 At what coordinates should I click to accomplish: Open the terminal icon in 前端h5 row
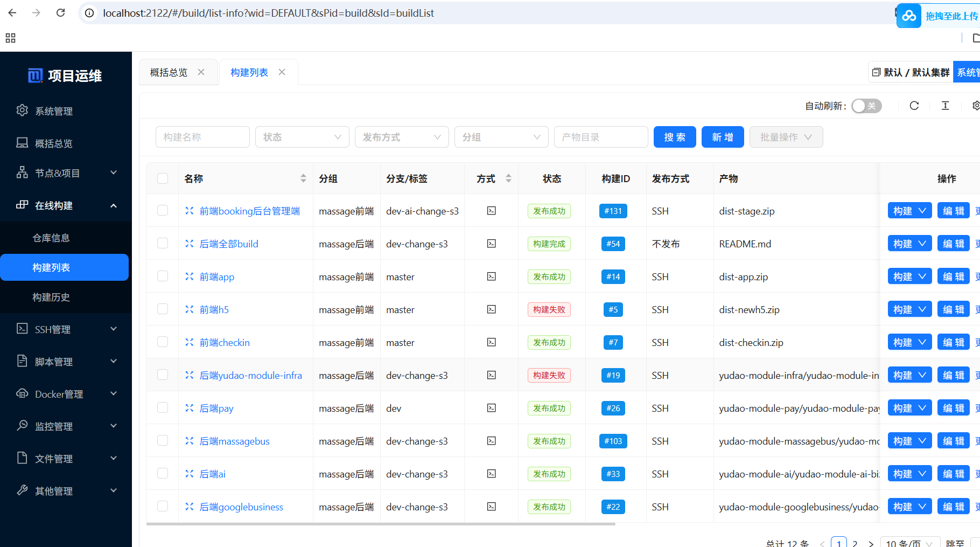pos(492,309)
